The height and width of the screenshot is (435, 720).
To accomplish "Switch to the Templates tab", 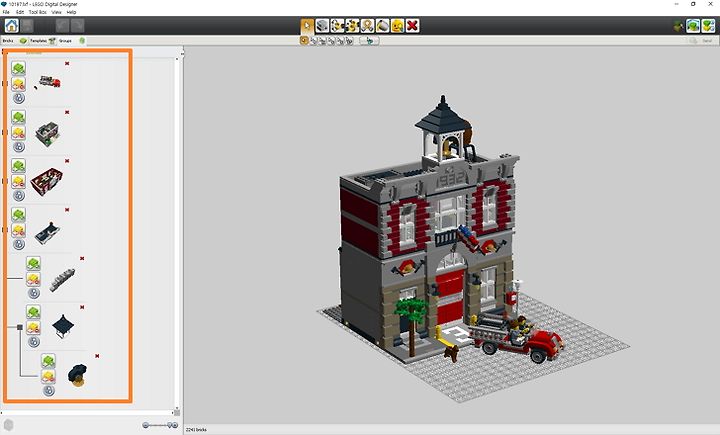I will tap(42, 41).
